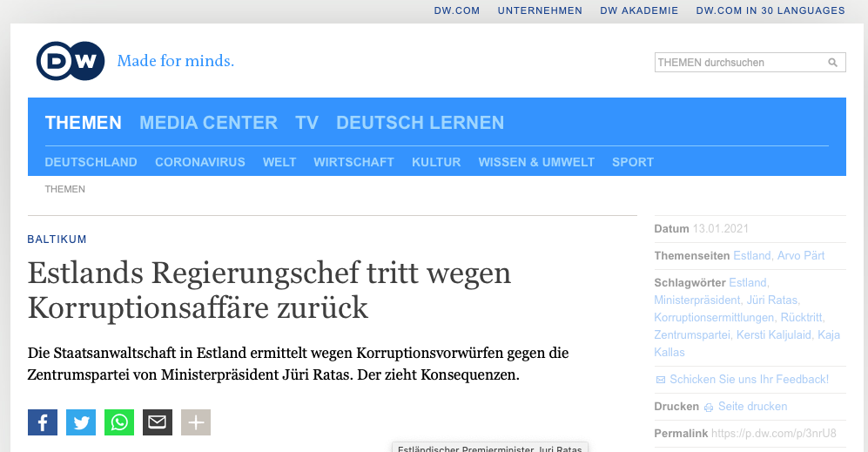Click the article headline Estlands Regierungschef

coord(269,290)
